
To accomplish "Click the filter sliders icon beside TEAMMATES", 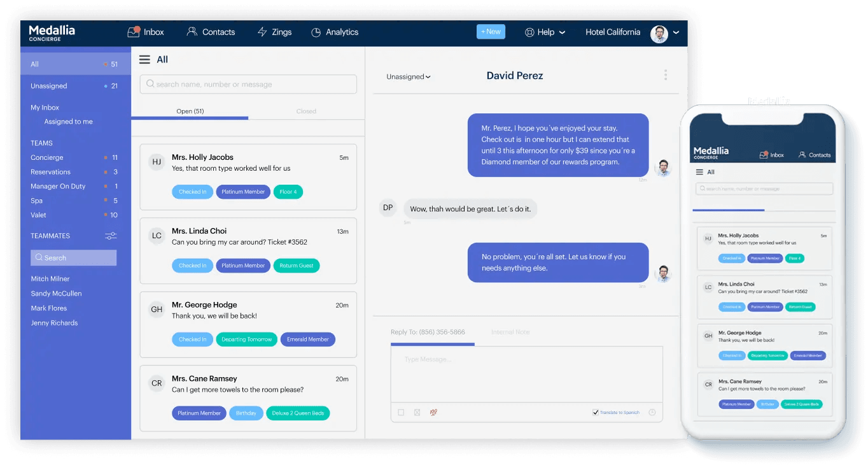I will coord(111,236).
